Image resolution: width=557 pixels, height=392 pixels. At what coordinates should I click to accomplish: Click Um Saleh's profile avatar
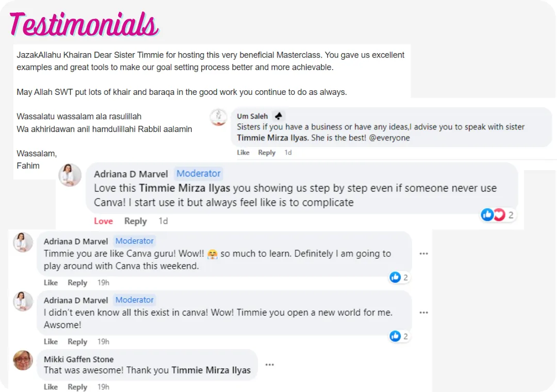point(218,118)
